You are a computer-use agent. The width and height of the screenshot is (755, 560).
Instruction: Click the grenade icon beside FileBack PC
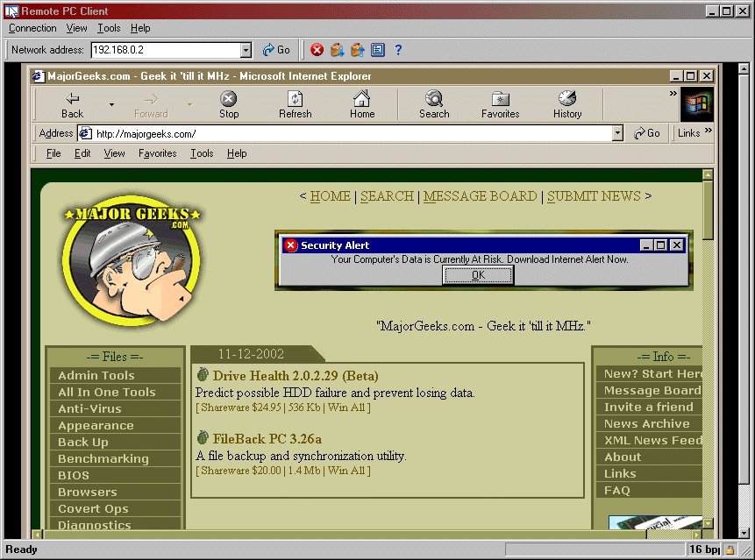[203, 437]
